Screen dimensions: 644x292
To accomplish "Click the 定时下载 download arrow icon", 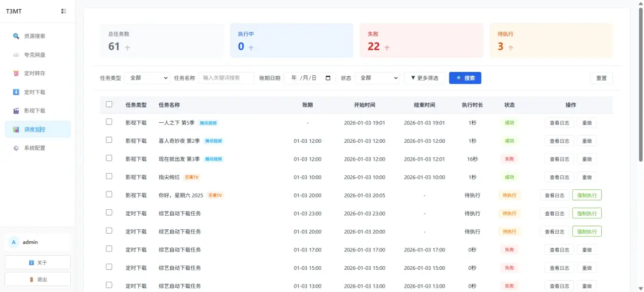I will pyautogui.click(x=16, y=92).
